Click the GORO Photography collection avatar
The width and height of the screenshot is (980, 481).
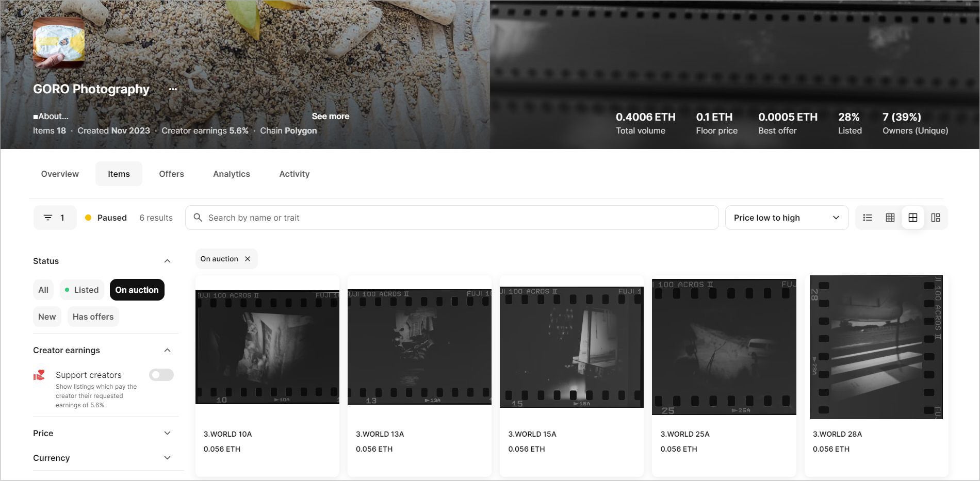tap(59, 43)
